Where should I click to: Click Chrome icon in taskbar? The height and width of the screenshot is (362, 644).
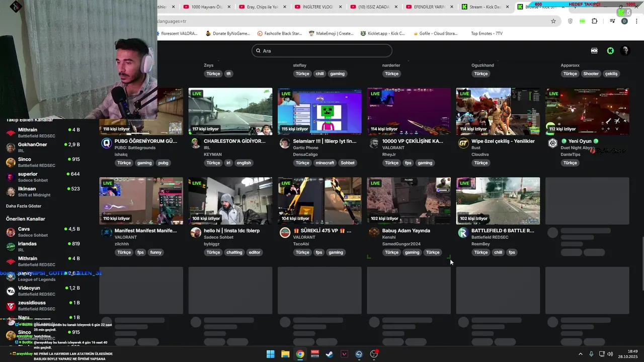[300, 354]
